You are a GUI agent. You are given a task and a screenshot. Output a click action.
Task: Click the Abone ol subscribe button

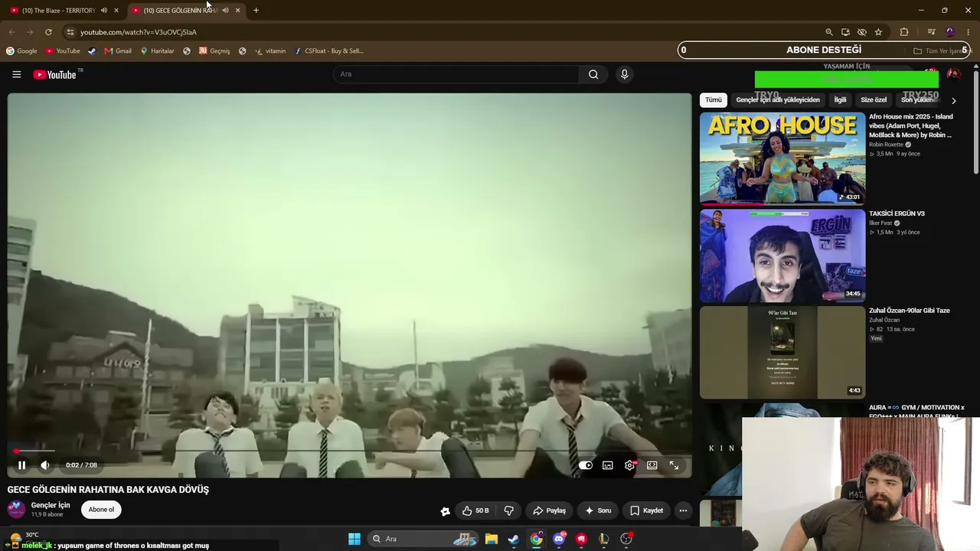coord(101,510)
